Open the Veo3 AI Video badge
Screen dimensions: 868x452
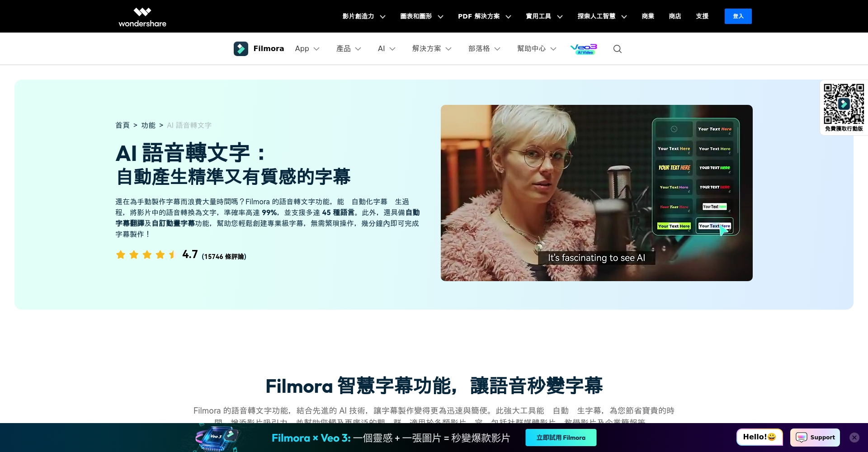click(584, 49)
